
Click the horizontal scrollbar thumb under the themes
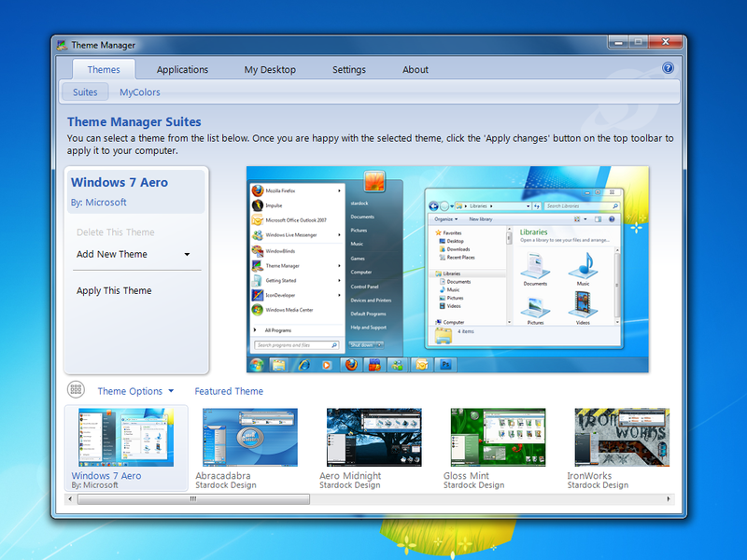point(193,499)
